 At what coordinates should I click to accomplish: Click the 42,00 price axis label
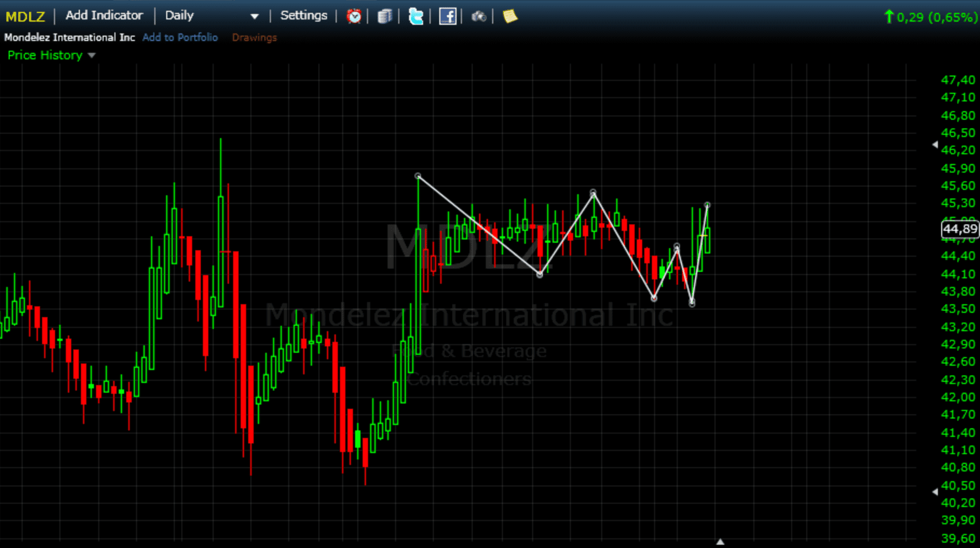tap(958, 397)
